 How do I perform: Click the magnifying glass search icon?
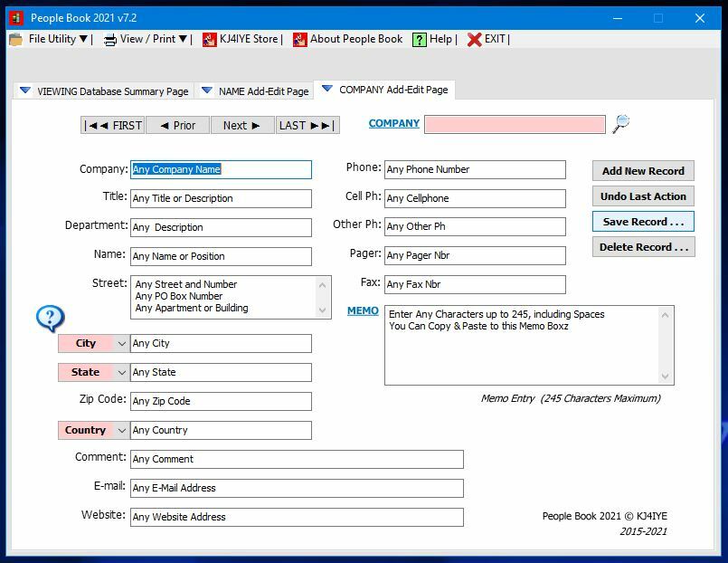(620, 124)
